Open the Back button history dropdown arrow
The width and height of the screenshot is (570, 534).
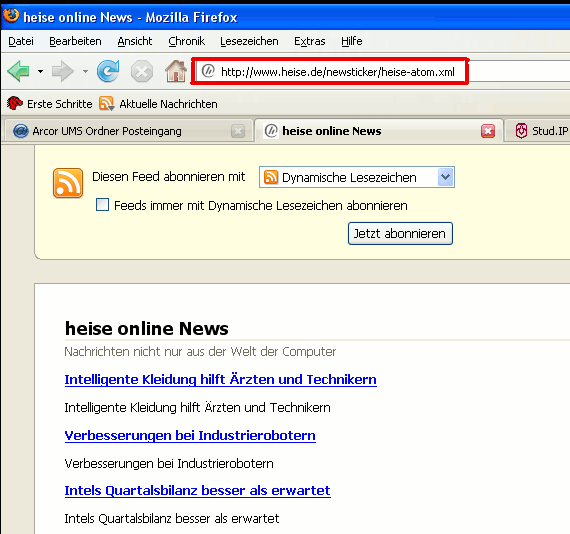click(40, 71)
